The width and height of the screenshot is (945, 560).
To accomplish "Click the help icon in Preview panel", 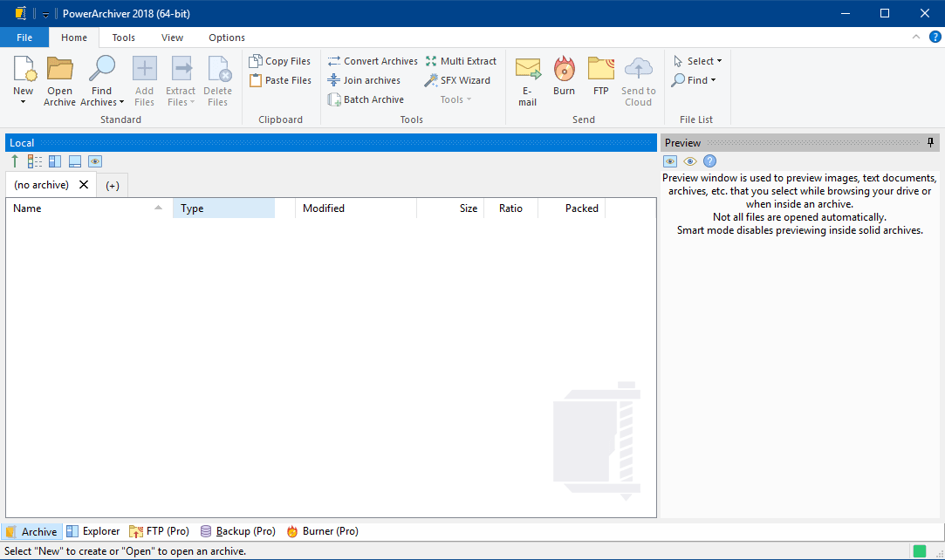I will coord(709,161).
